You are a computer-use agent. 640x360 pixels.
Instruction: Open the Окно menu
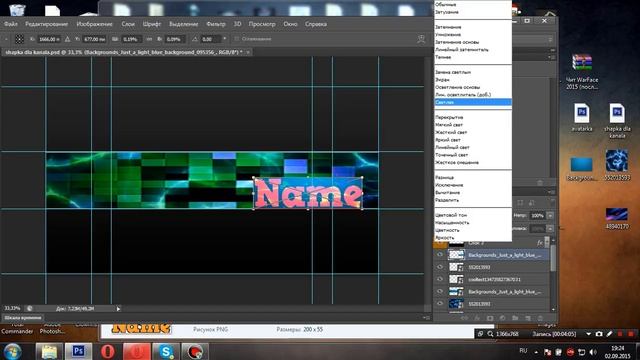click(290, 24)
